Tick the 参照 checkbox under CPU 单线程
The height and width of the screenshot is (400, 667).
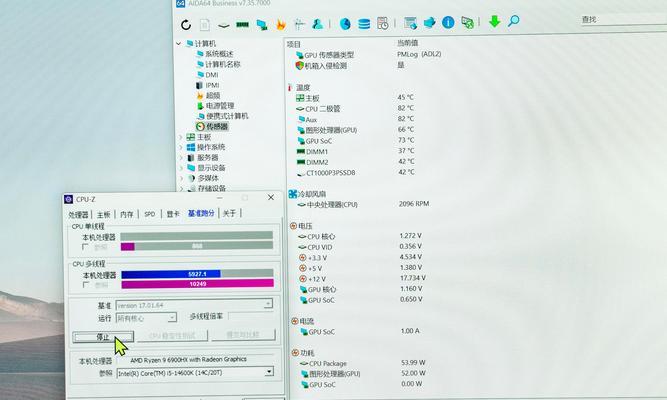tap(85, 247)
